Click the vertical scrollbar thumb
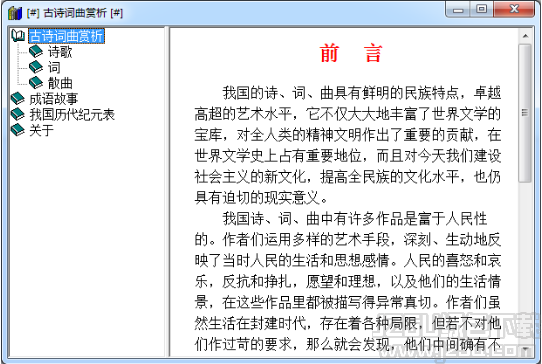542x364 pixels. 525,113
